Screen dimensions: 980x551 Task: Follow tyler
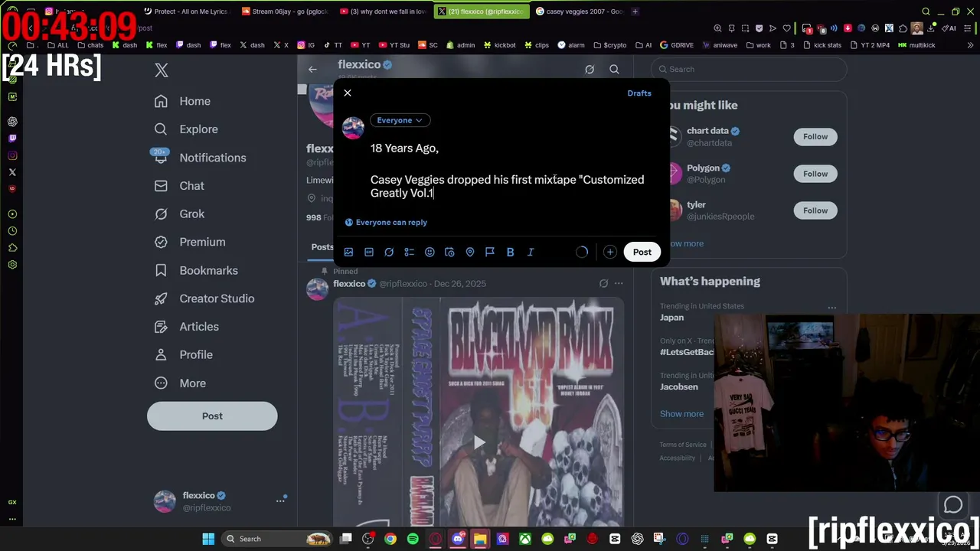pos(815,210)
